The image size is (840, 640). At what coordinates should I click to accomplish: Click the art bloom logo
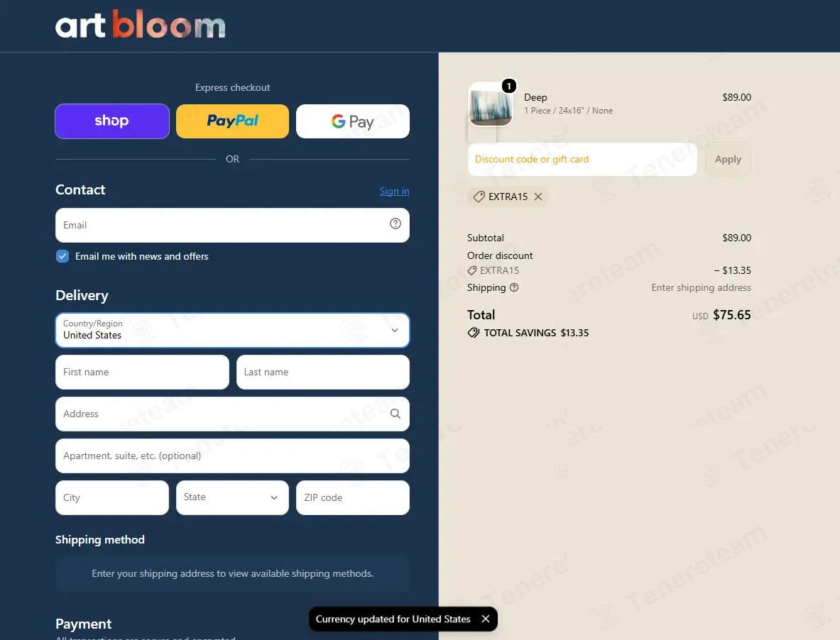(141, 25)
